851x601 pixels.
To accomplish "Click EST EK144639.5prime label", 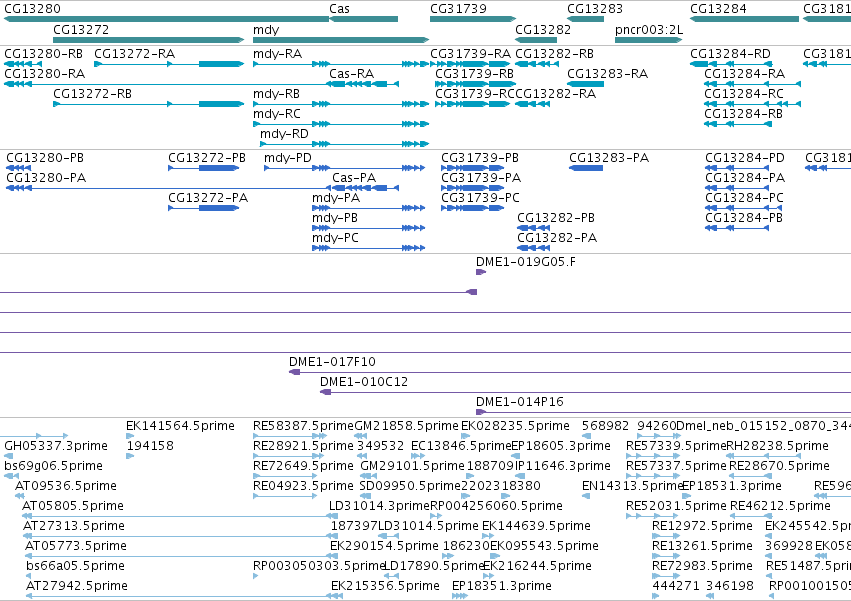I will [x=536, y=526].
